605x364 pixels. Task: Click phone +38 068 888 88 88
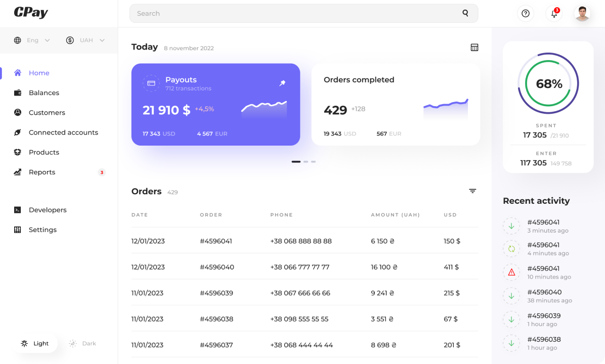tap(301, 241)
